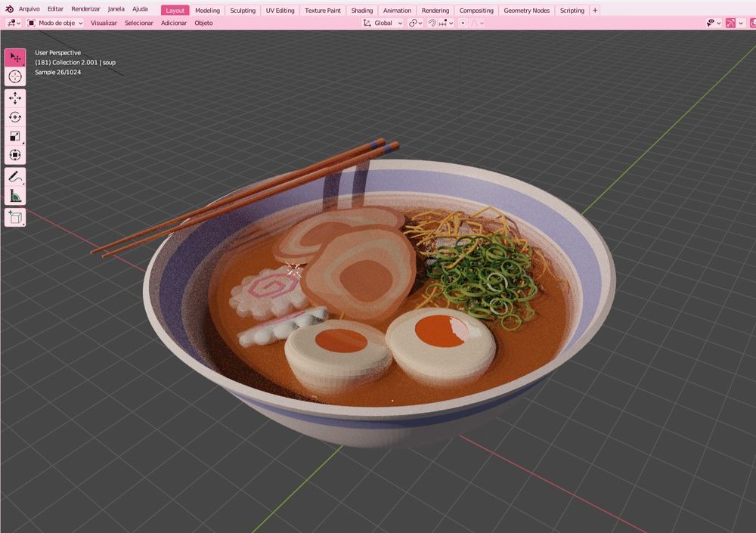Click the plus to add a workspace
Viewport: 756px width, 533px height.
coord(595,10)
